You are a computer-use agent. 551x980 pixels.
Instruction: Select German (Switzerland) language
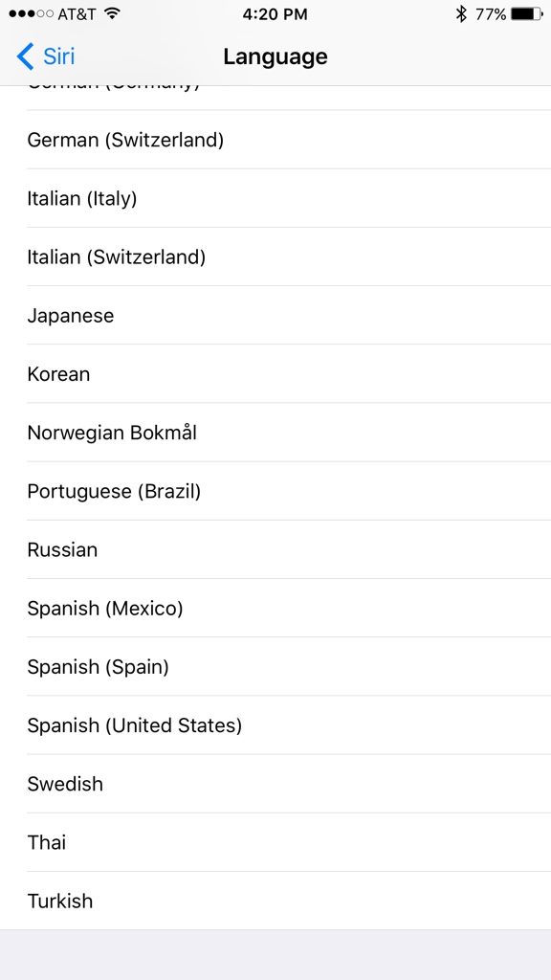click(x=275, y=140)
